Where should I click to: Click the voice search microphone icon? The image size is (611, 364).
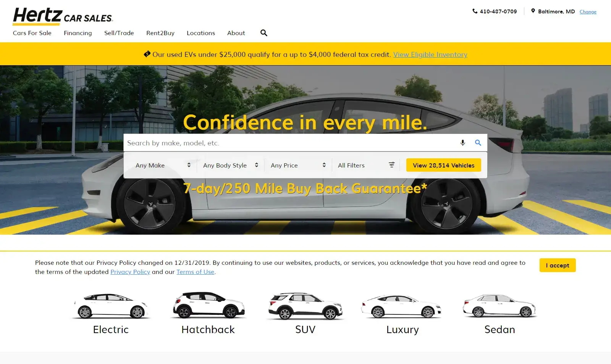point(462,143)
